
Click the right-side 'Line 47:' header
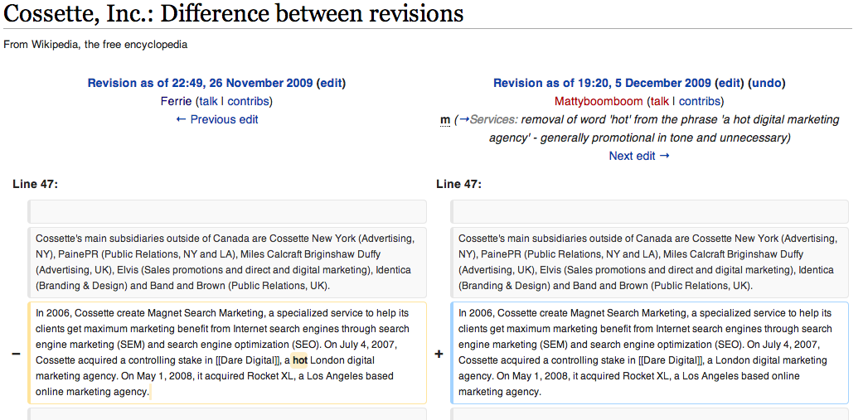pos(458,184)
